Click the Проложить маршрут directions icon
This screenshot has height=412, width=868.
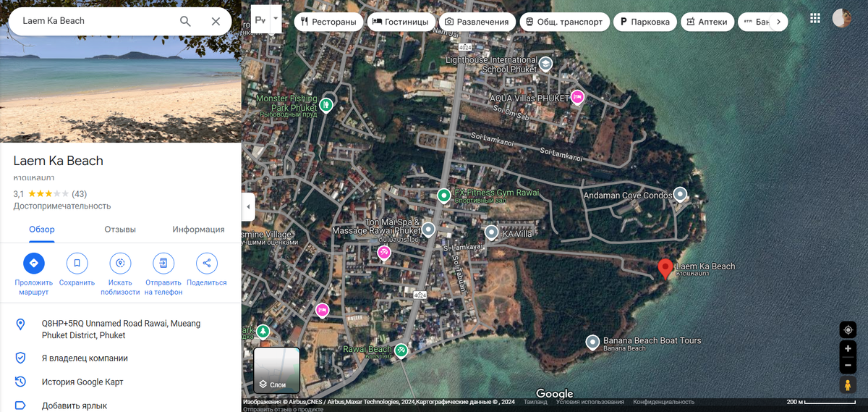click(33, 263)
